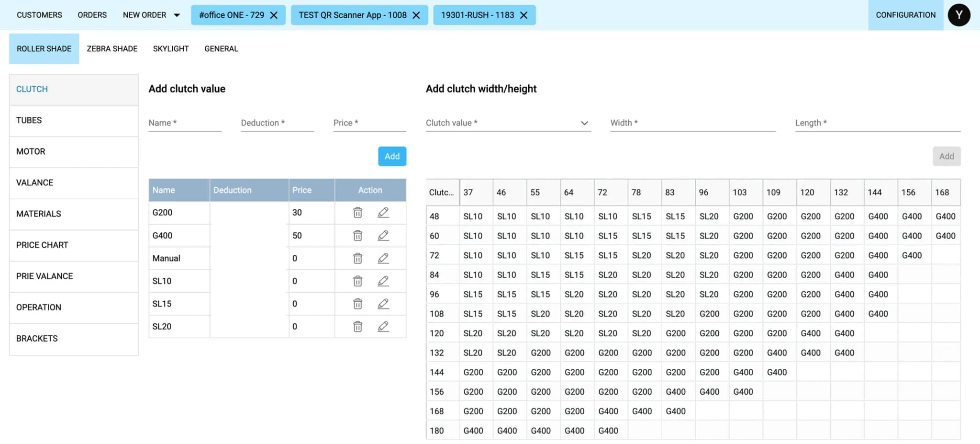Focus the Width input field
Viewport: 980px width, 444px height.
pos(693,123)
